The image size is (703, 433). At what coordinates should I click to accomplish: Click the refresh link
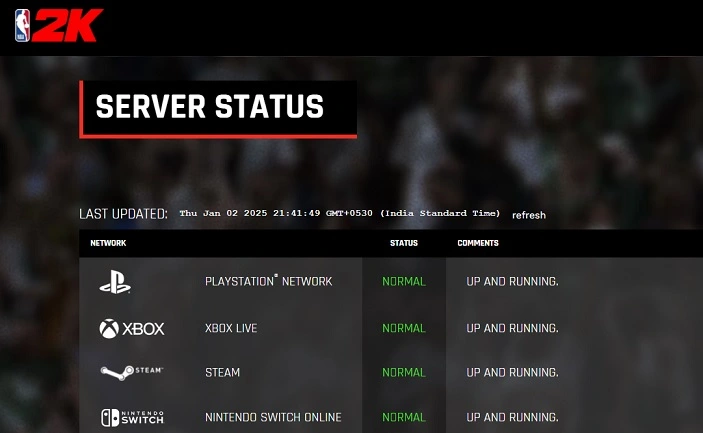tap(529, 215)
